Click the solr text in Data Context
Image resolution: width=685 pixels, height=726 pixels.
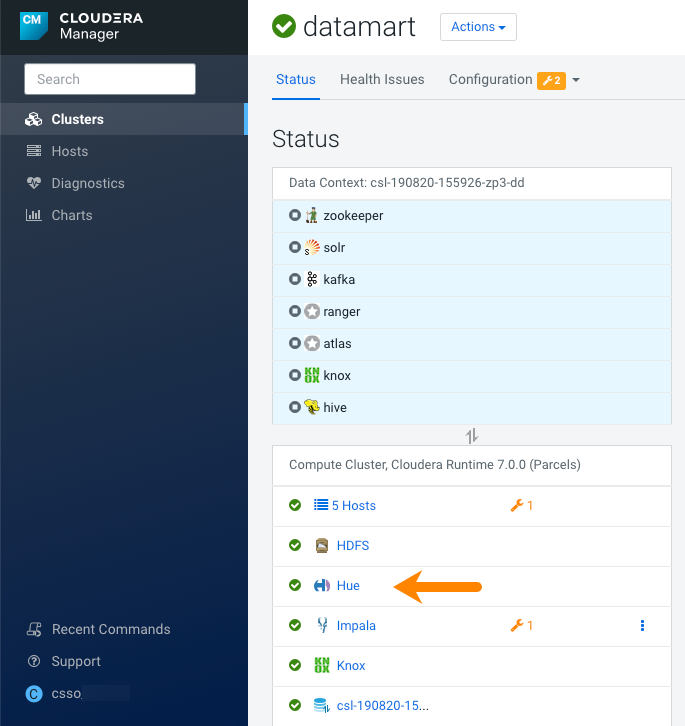click(334, 247)
